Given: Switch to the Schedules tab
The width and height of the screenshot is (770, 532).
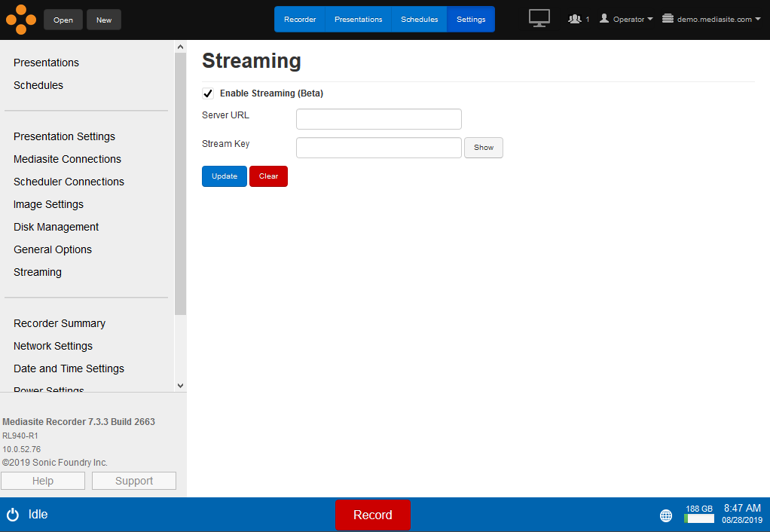Looking at the screenshot, I should (419, 19).
